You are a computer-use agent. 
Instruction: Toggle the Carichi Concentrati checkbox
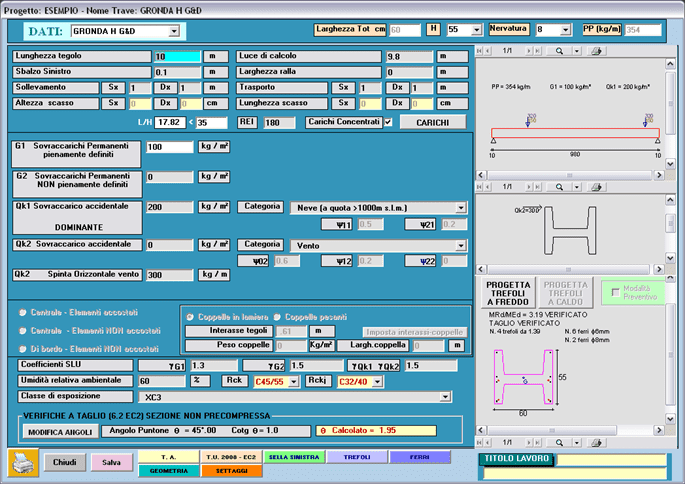(388, 122)
